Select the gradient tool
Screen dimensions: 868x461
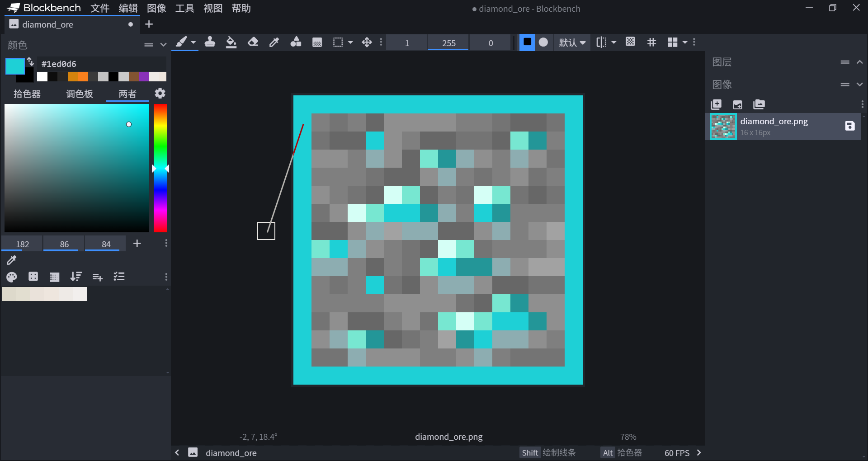pyautogui.click(x=317, y=42)
